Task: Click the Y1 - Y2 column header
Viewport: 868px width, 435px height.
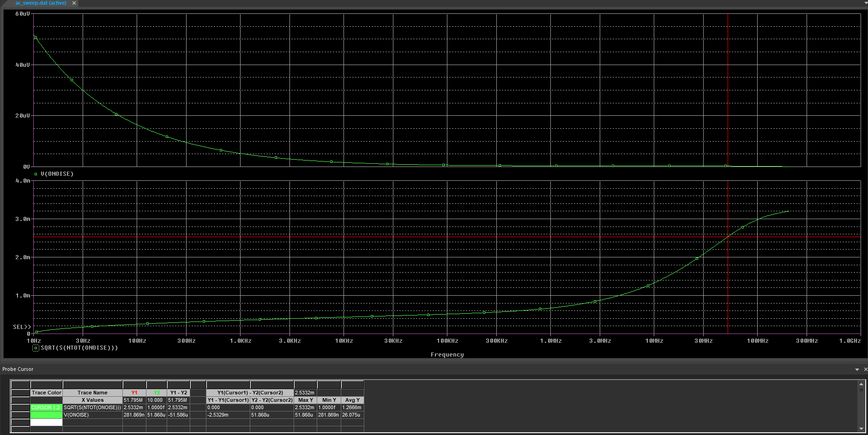Action: [x=178, y=393]
